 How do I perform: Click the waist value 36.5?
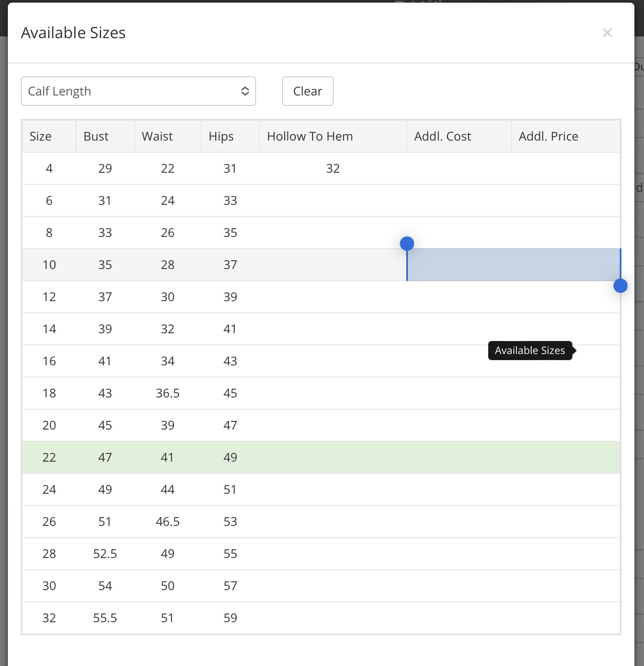click(168, 393)
